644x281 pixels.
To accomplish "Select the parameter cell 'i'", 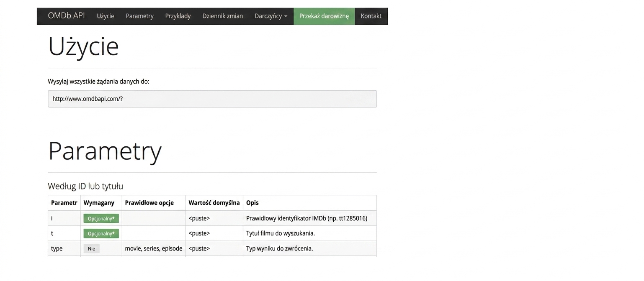I will pyautogui.click(x=64, y=218).
